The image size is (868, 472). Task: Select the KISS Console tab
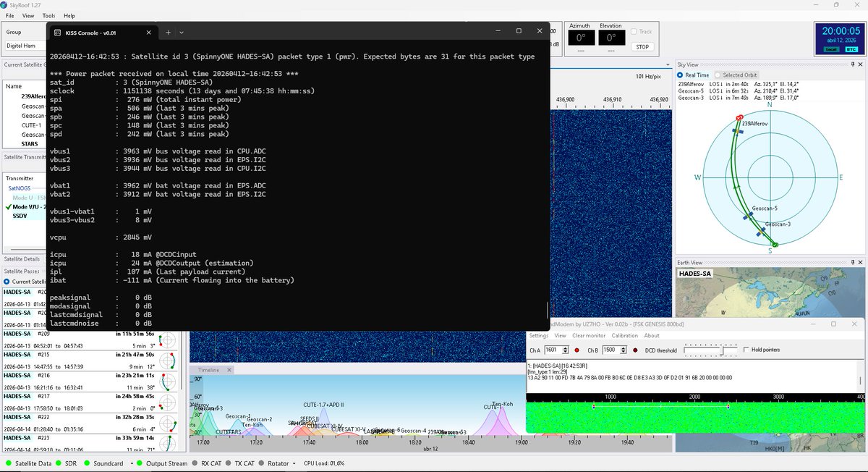(103, 32)
